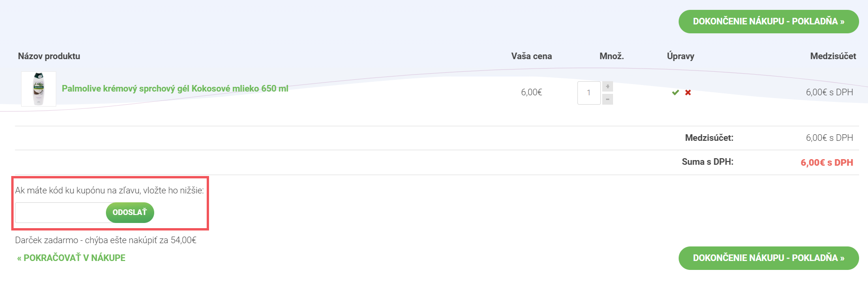The height and width of the screenshot is (284, 868).
Task: Open the Palmolive shower gel product thumbnail
Action: pyautogui.click(x=38, y=89)
